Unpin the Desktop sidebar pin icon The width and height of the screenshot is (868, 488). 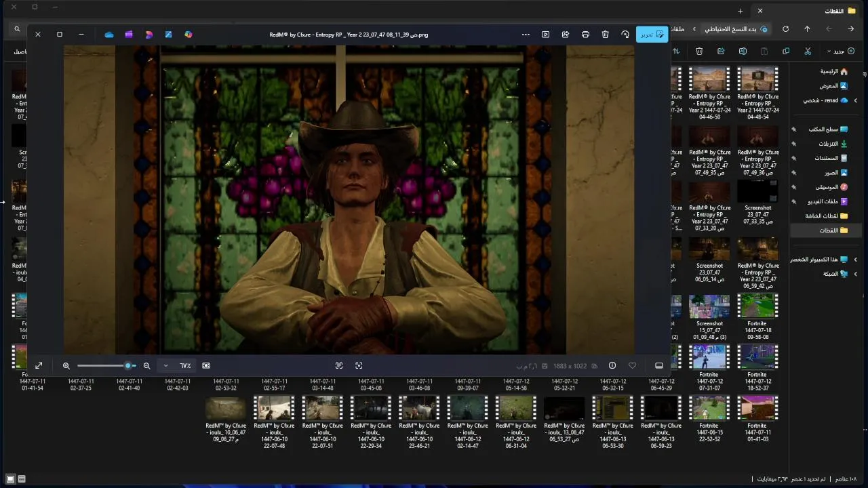click(794, 129)
